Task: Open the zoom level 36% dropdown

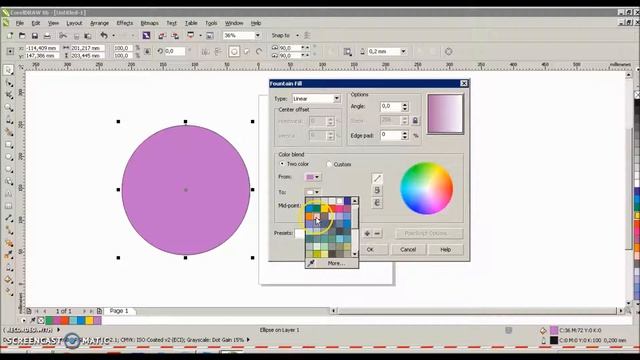Action: tap(258, 36)
